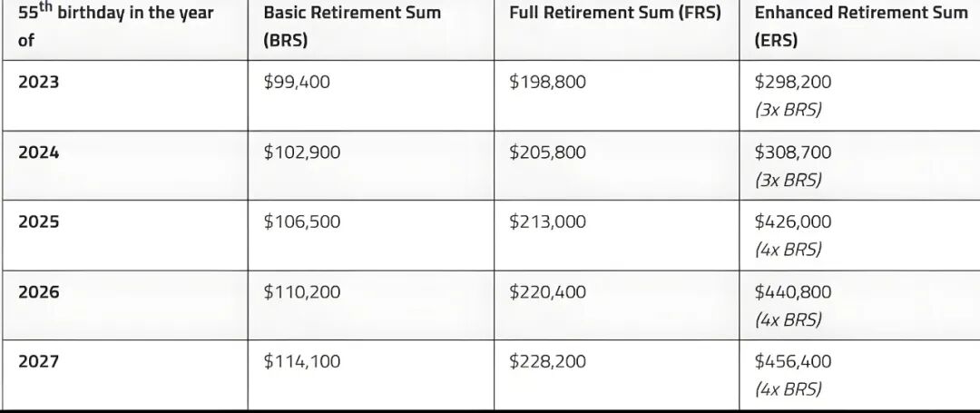Click the Enhanced Retirement Sum (ERS) header
The width and height of the screenshot is (980, 413).
tap(861, 26)
